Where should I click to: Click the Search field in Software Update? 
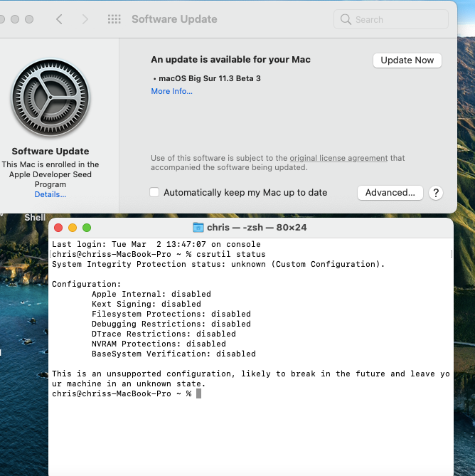click(x=391, y=19)
